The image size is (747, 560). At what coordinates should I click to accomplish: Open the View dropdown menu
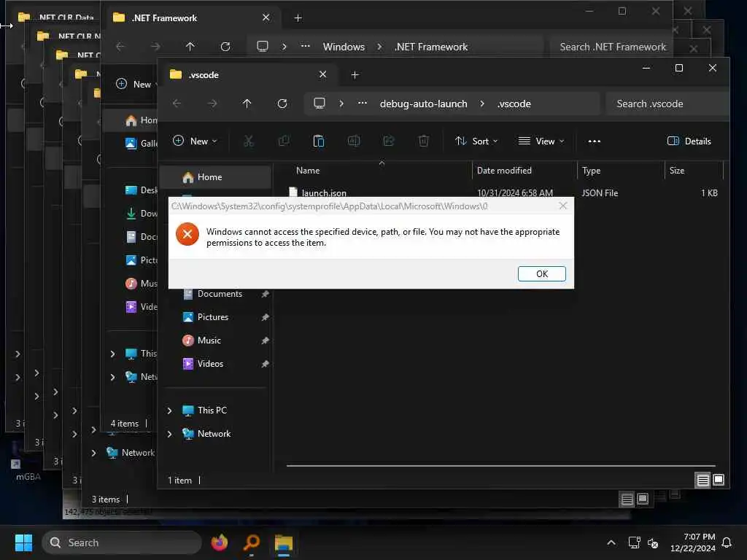coord(541,141)
